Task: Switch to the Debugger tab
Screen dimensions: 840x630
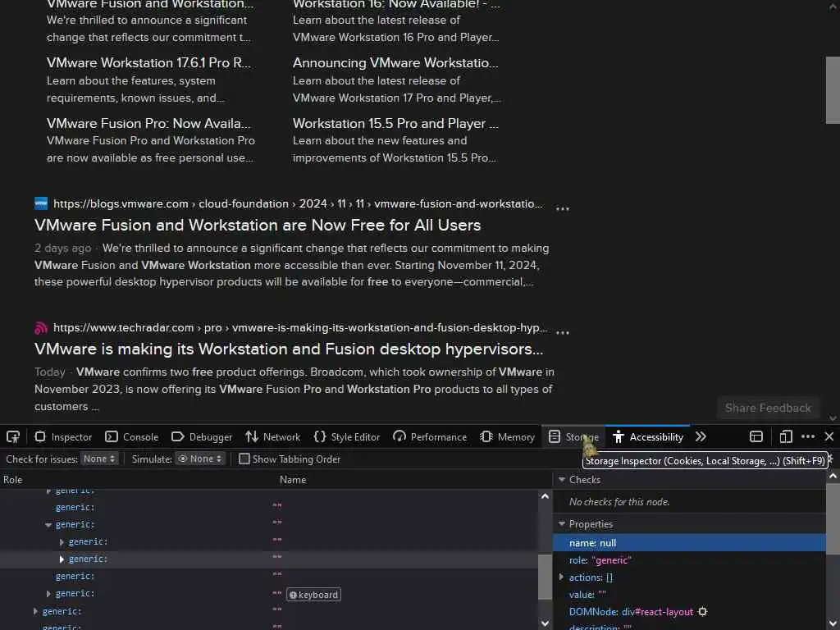Action: click(x=202, y=436)
